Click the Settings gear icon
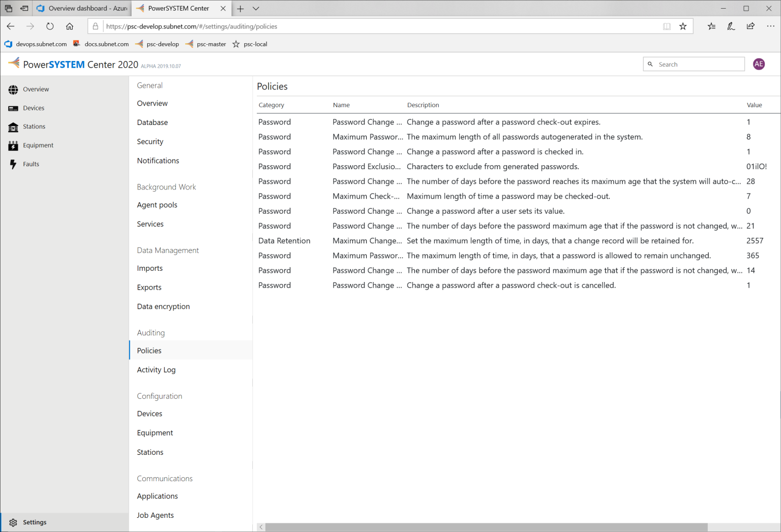The height and width of the screenshot is (532, 781). click(13, 522)
